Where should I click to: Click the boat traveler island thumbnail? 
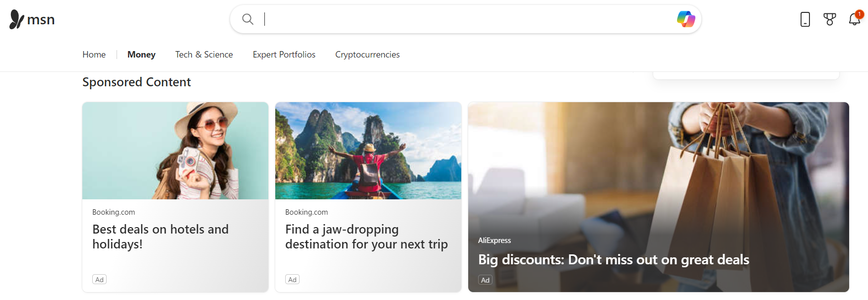368,151
